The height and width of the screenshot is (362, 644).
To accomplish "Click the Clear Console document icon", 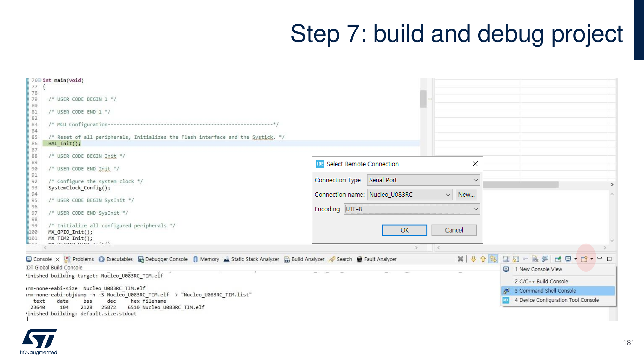I will tap(535, 259).
